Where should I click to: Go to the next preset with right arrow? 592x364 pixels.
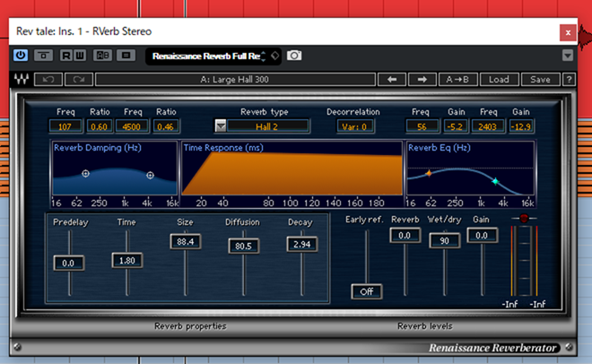pos(422,79)
